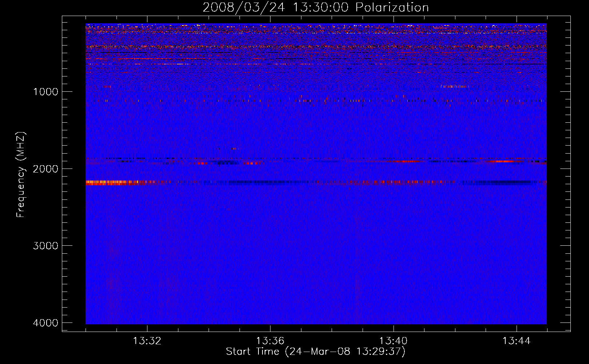Click the 'Frequency (MHZ)' axis label

pyautogui.click(x=21, y=175)
